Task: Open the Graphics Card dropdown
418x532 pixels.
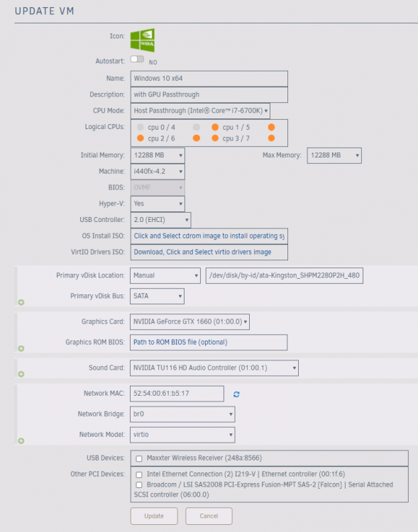Action: point(189,321)
